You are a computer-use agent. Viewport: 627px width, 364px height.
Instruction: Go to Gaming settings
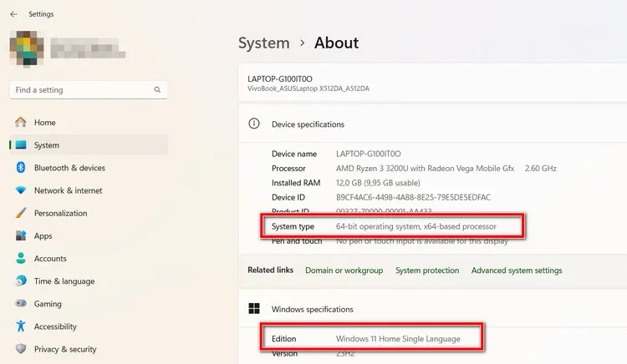coord(48,304)
